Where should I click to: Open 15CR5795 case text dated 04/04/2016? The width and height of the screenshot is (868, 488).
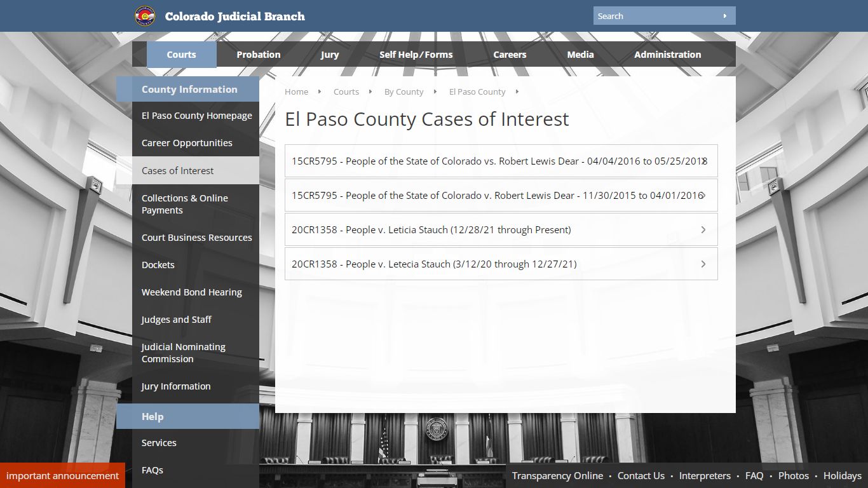[x=499, y=161]
